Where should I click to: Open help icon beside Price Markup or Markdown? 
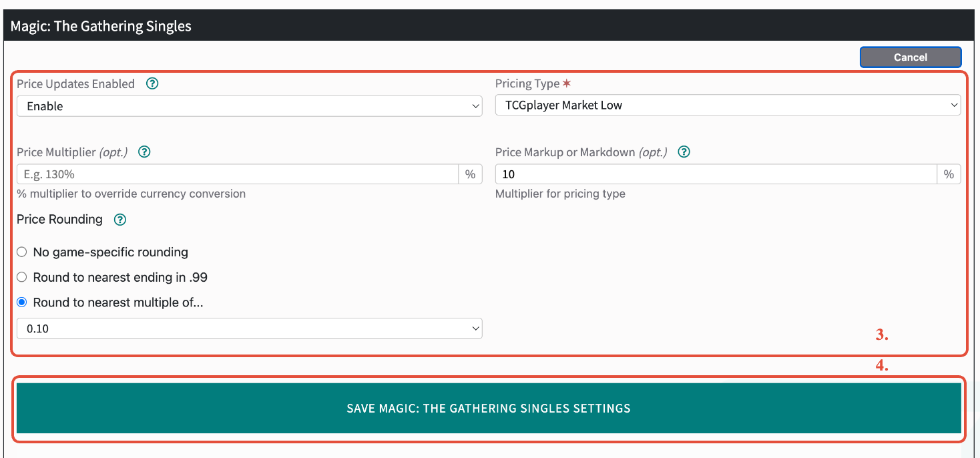pyautogui.click(x=684, y=152)
